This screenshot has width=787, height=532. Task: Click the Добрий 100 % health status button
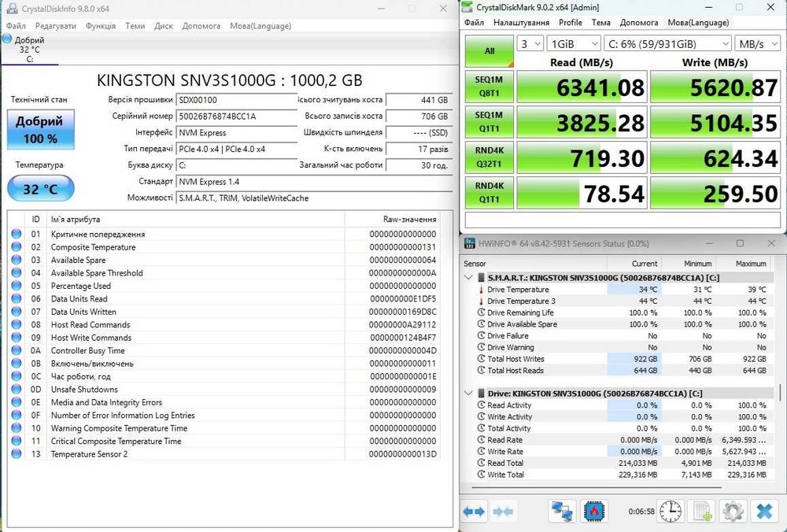click(x=41, y=130)
